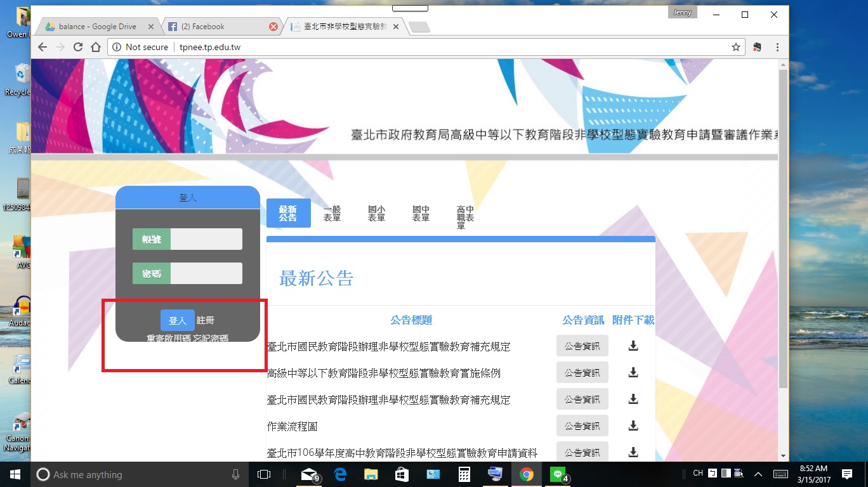Screen dimensions: 868x487
Task: Bookmark this page with the star icon
Action: point(735,47)
